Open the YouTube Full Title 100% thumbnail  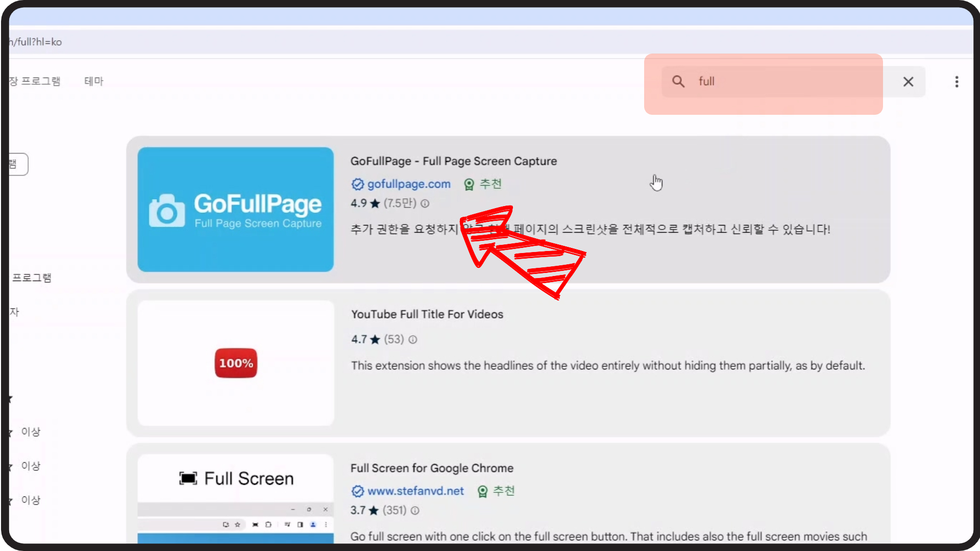pyautogui.click(x=235, y=363)
